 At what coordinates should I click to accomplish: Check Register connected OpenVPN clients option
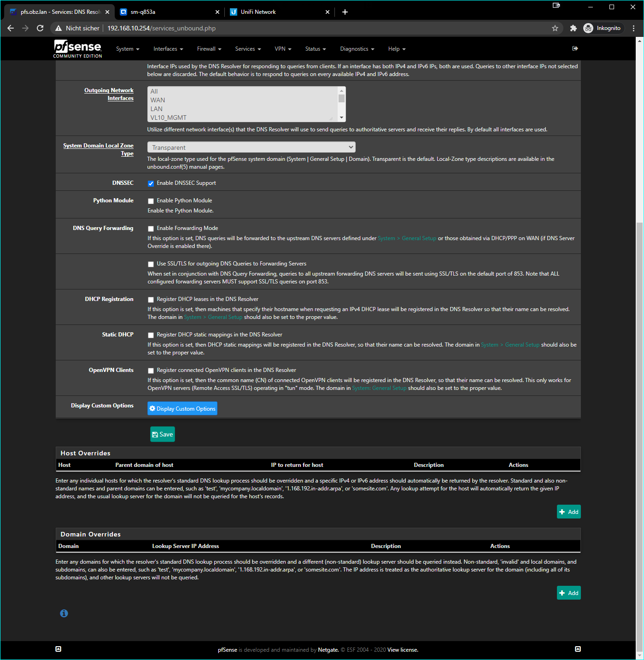coord(151,371)
